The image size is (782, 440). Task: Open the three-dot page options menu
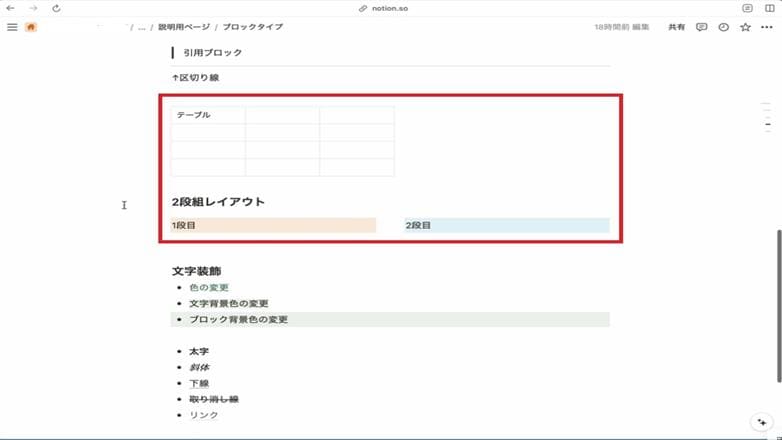point(767,27)
